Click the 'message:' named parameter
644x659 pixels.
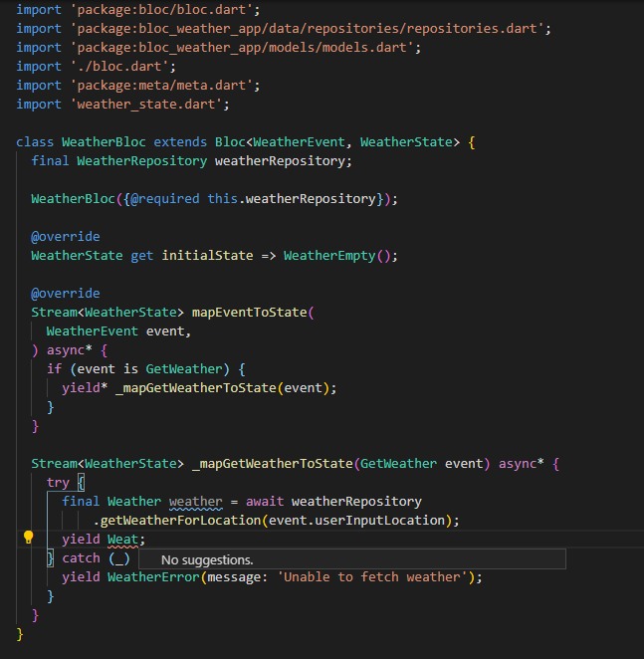pos(238,576)
